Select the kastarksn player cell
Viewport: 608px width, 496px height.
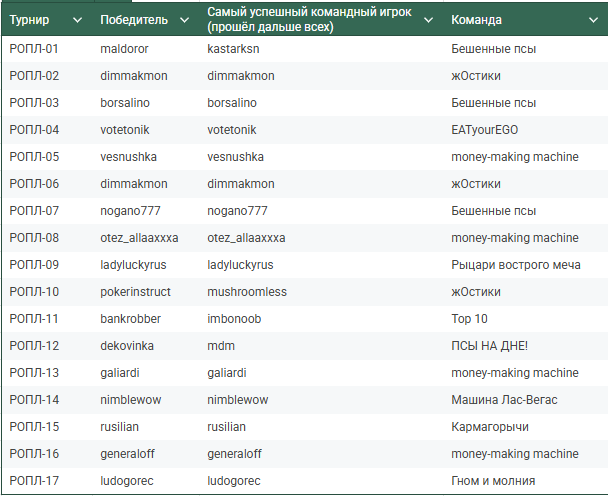coord(236,49)
